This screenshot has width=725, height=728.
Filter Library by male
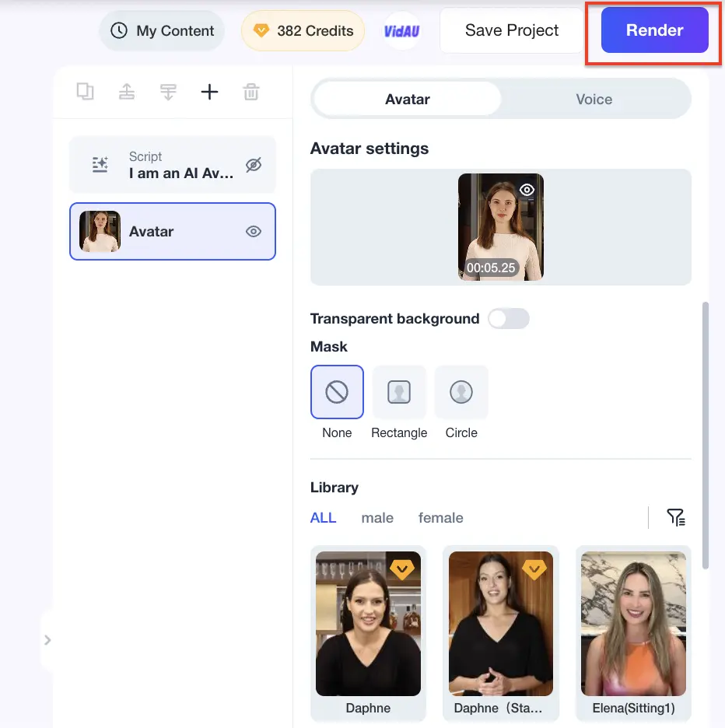pyautogui.click(x=377, y=518)
